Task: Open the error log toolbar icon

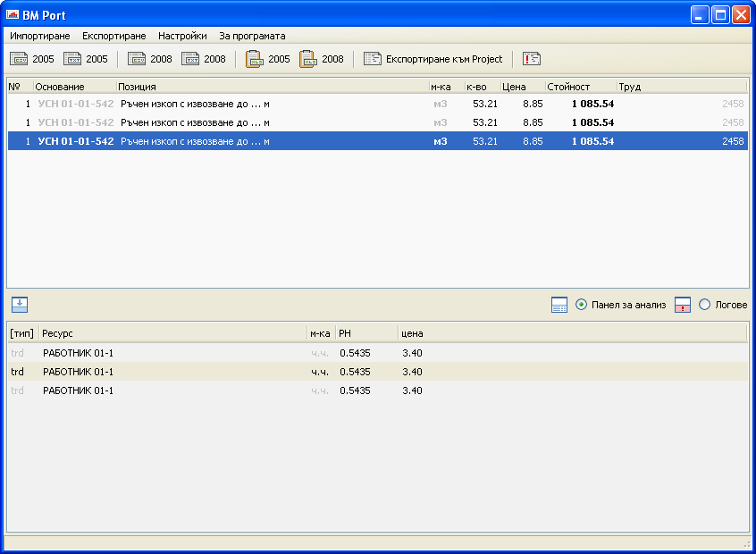Action: (x=532, y=59)
